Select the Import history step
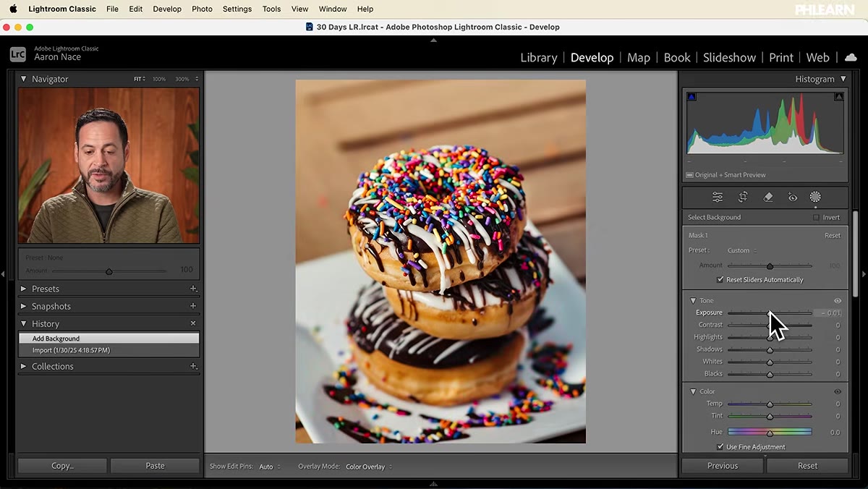The height and width of the screenshot is (489, 868). pos(109,350)
